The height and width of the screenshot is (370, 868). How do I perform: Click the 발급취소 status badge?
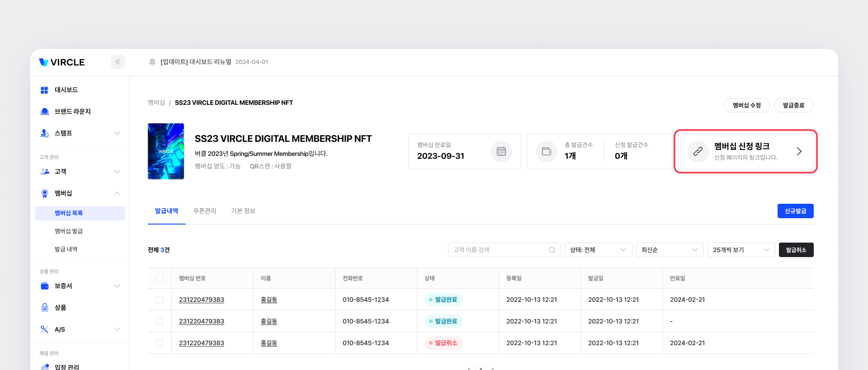[x=443, y=343]
